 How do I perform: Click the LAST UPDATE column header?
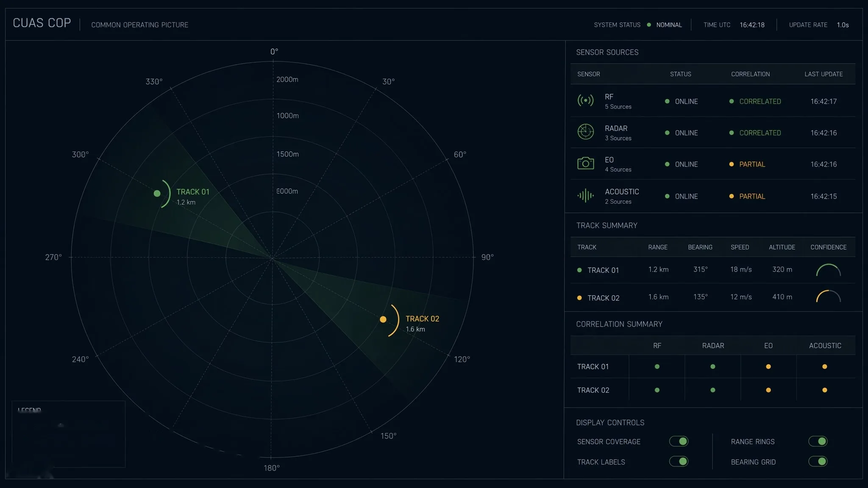823,74
